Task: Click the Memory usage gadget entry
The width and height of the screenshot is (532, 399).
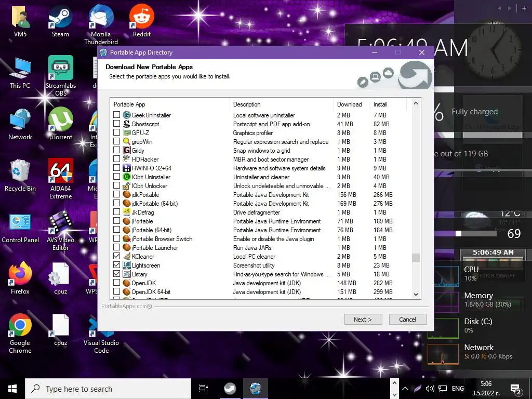Action: click(487, 300)
